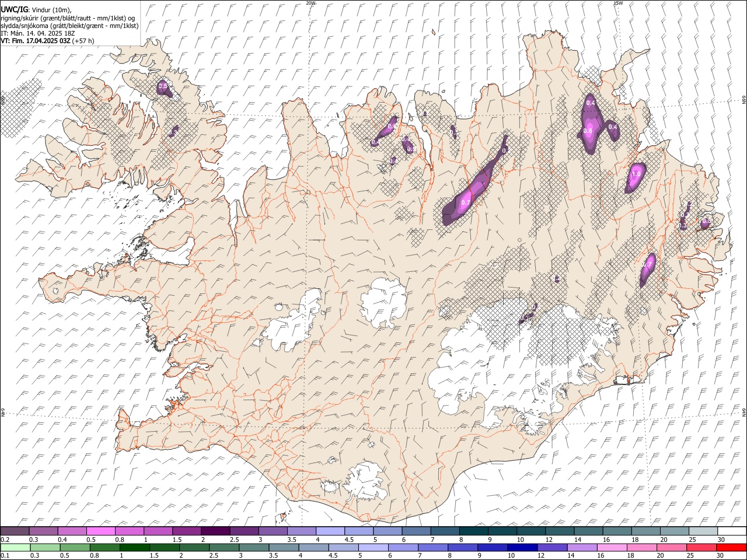Pick the lower legend violet swatch at 12
Viewport: 747px width, 560px height.
(551, 547)
